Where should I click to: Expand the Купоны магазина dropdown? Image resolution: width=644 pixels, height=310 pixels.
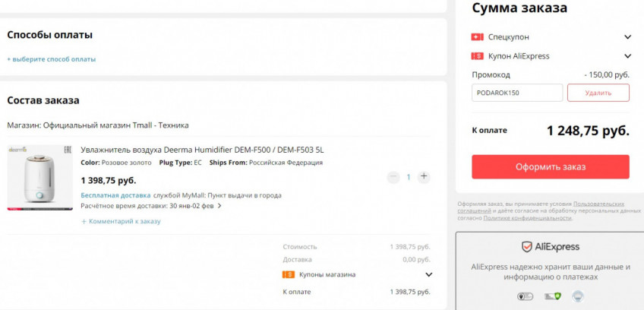click(x=428, y=274)
